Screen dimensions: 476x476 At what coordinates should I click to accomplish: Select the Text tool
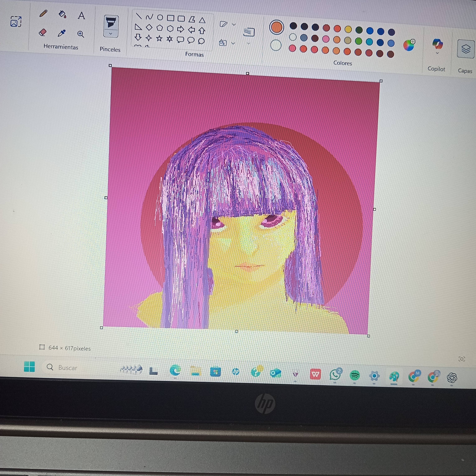coord(81,16)
